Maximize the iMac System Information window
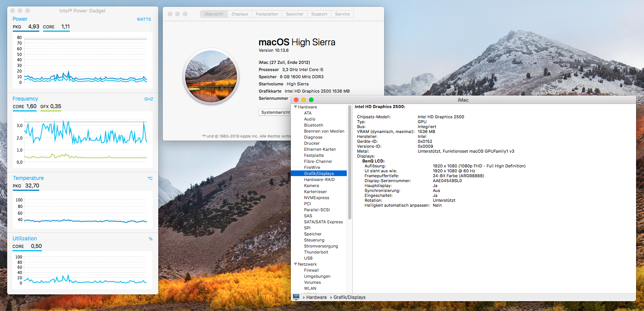 (311, 100)
